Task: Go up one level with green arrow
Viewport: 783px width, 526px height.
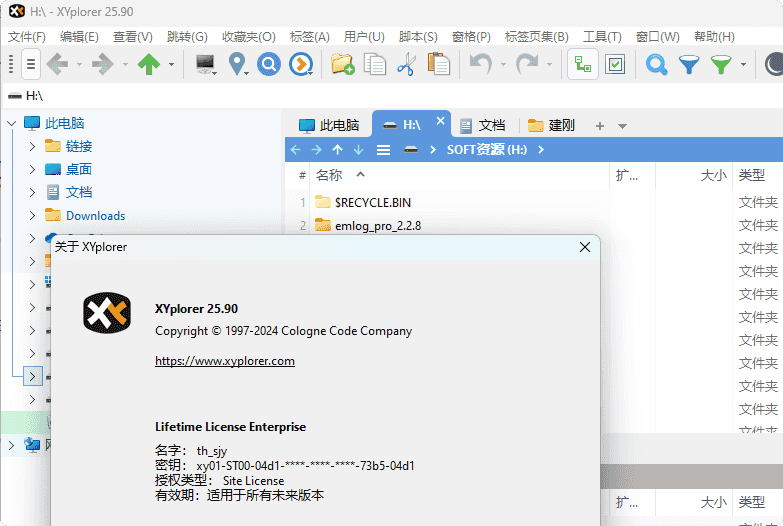Action: (149, 64)
